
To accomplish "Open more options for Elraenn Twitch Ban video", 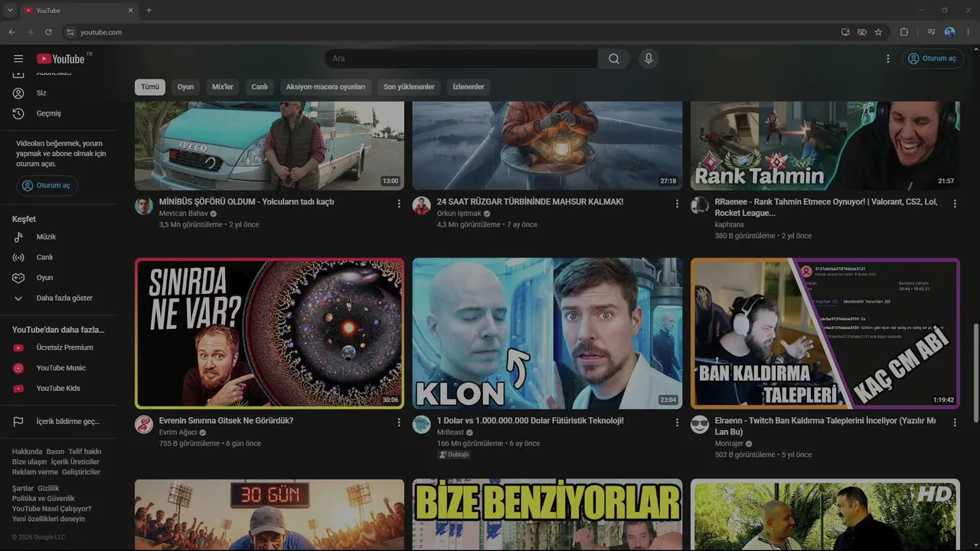I will pyautogui.click(x=955, y=422).
